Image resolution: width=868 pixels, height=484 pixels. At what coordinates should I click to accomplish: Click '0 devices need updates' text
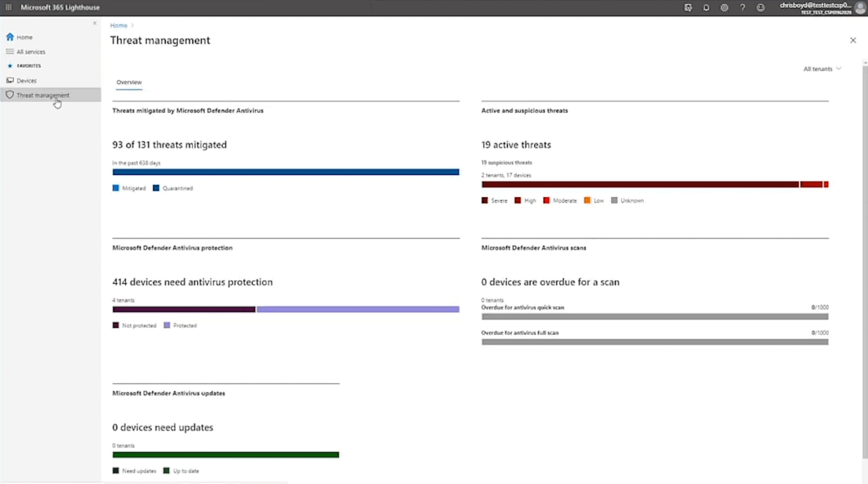163,427
